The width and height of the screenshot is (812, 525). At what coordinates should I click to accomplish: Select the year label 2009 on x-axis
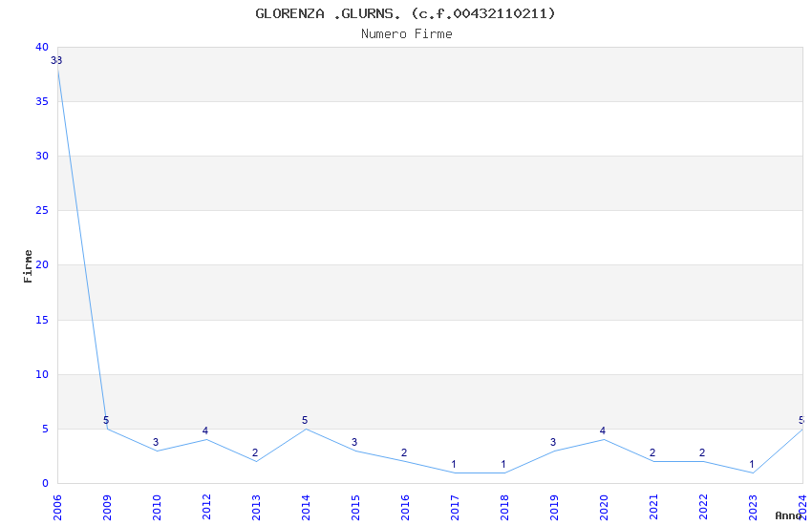tap(107, 508)
